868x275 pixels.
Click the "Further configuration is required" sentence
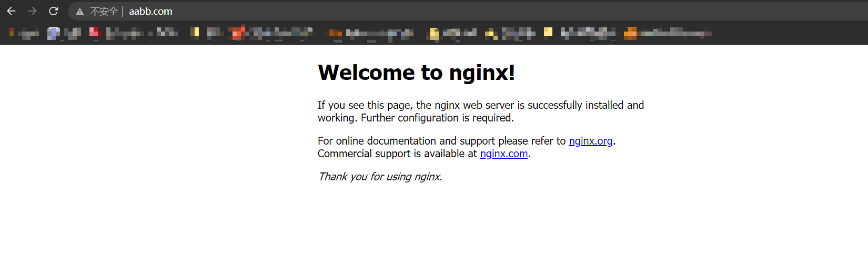tap(437, 118)
